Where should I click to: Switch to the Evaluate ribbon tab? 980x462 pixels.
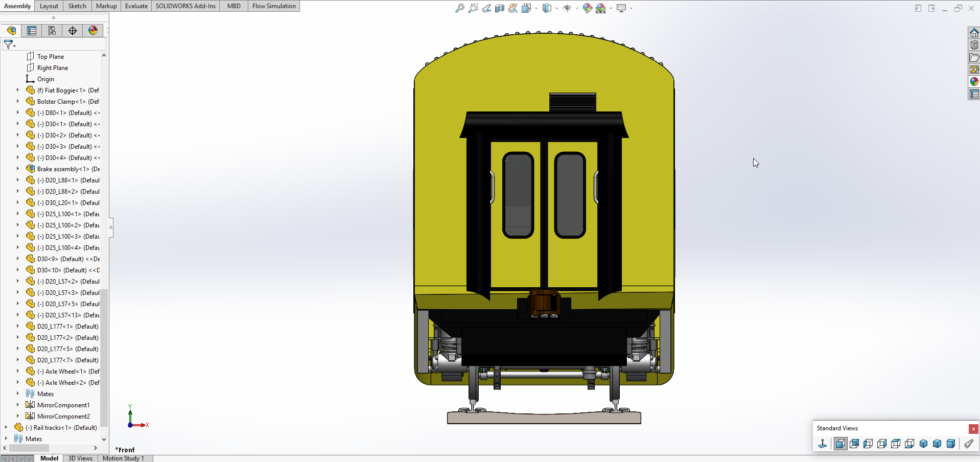136,6
